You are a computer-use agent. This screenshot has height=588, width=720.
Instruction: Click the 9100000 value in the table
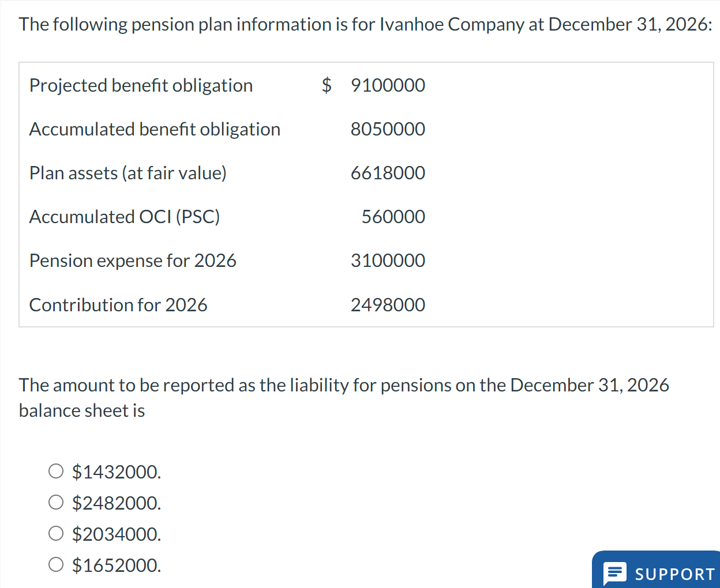pos(388,85)
